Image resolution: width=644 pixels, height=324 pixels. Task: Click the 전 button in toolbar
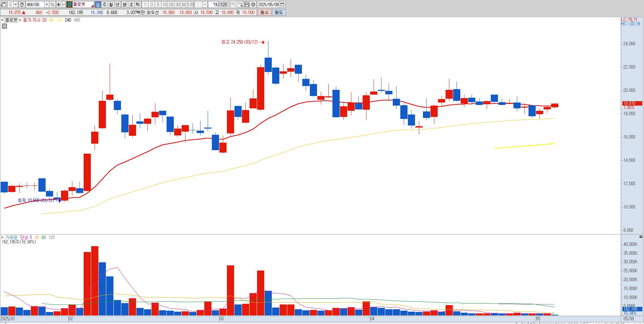(22, 4)
